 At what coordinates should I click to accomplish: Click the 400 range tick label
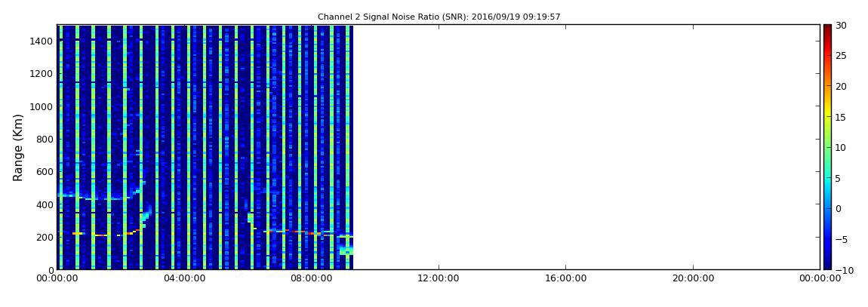[x=45, y=204]
